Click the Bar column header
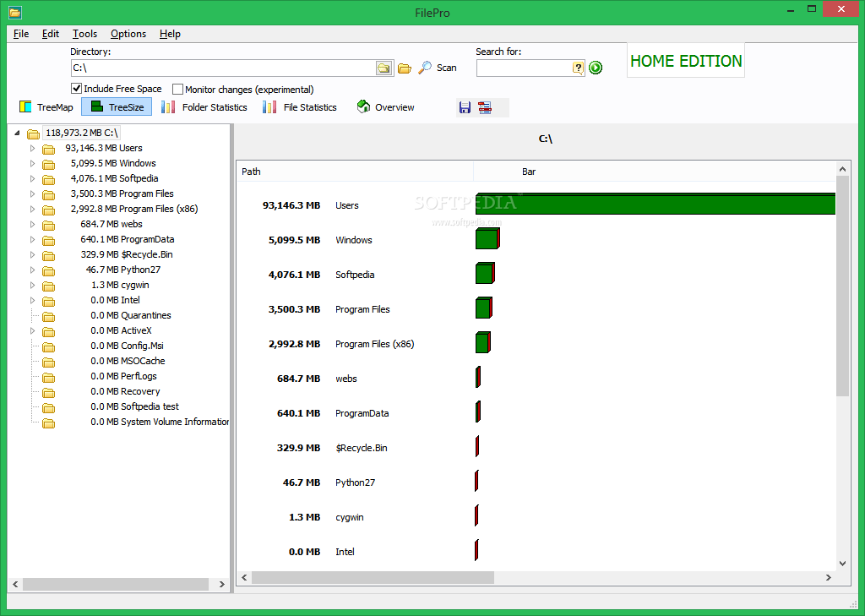This screenshot has width=865, height=616. (655, 172)
